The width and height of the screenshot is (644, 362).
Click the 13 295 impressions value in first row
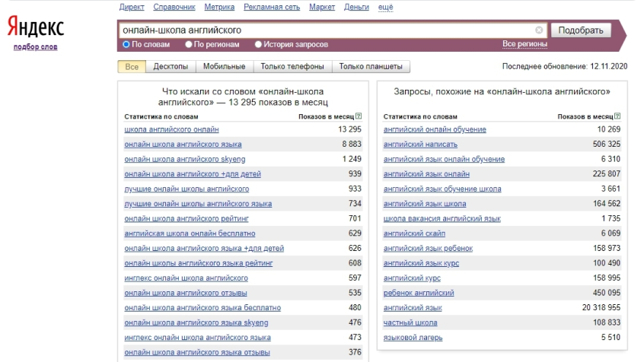coord(349,129)
